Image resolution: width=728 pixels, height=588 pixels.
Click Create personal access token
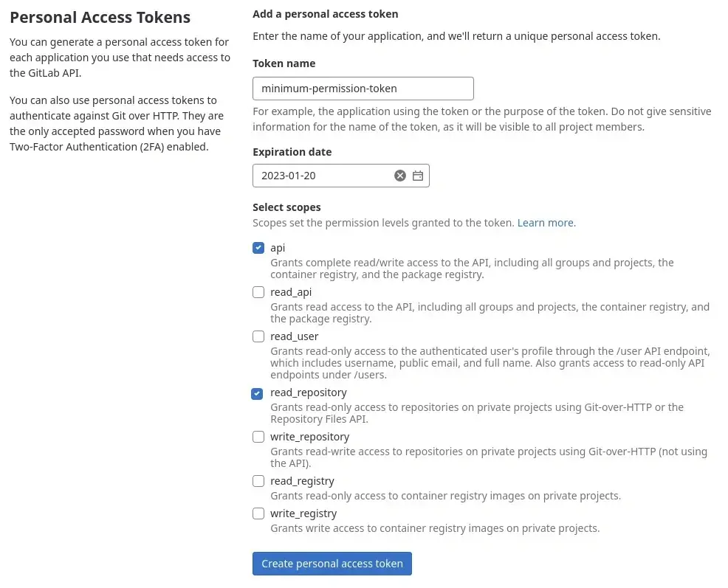pos(332,563)
